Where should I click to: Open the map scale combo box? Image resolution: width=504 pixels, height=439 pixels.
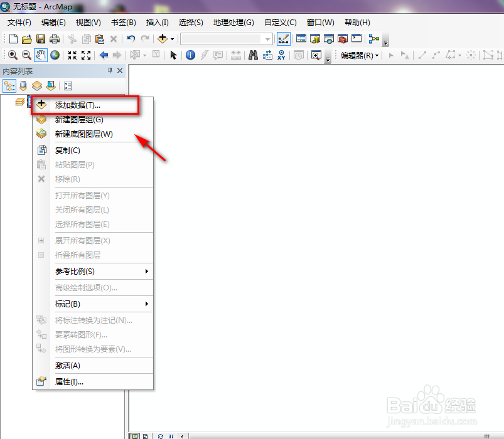pyautogui.click(x=227, y=39)
